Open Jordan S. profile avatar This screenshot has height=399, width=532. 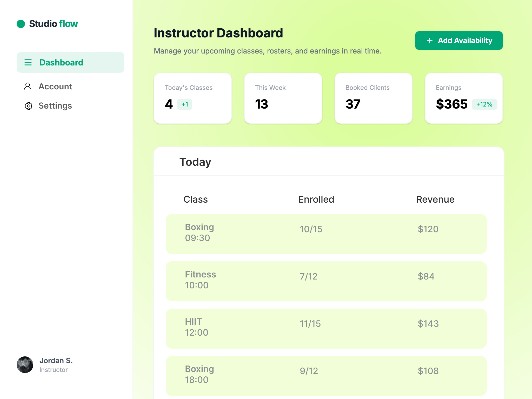tap(25, 365)
